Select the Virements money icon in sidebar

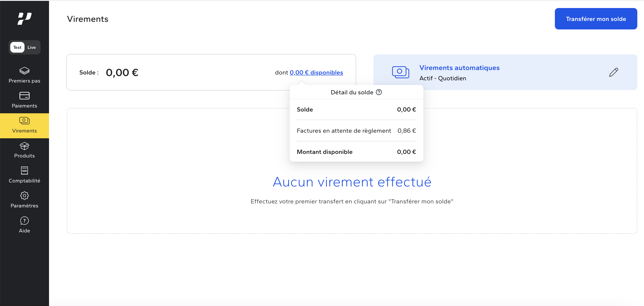(x=25, y=121)
